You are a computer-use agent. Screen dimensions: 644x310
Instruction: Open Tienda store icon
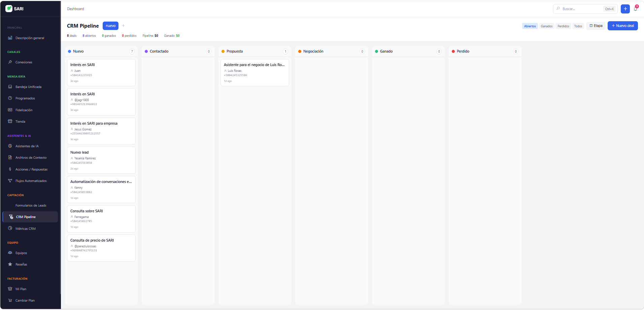[x=10, y=121]
